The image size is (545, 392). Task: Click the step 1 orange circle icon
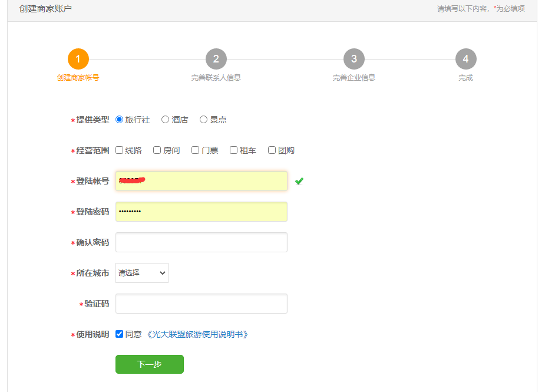pos(78,59)
